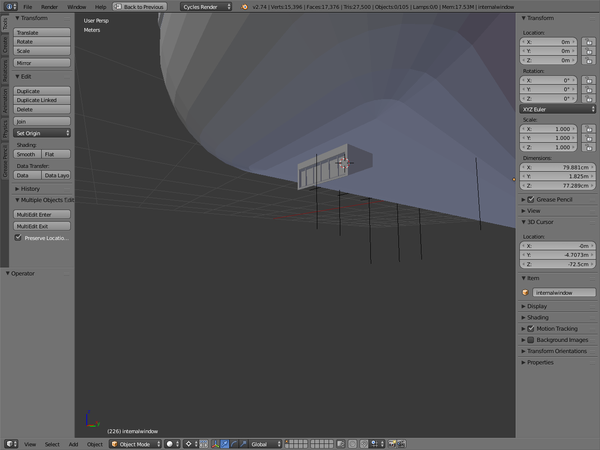
Task: Toggle the Preserve Location checkbox
Action: pos(18,238)
